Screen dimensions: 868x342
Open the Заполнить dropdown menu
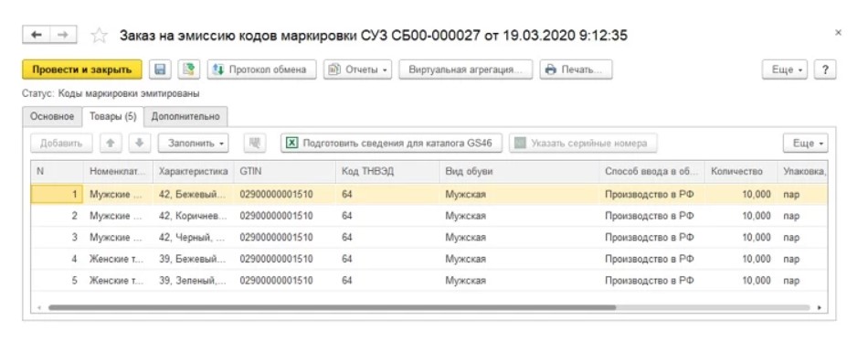(193, 143)
